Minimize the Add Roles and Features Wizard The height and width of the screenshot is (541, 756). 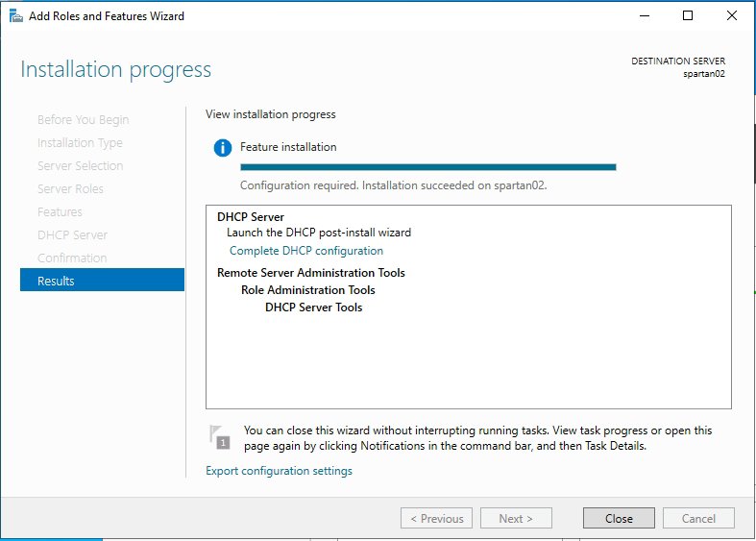point(644,15)
